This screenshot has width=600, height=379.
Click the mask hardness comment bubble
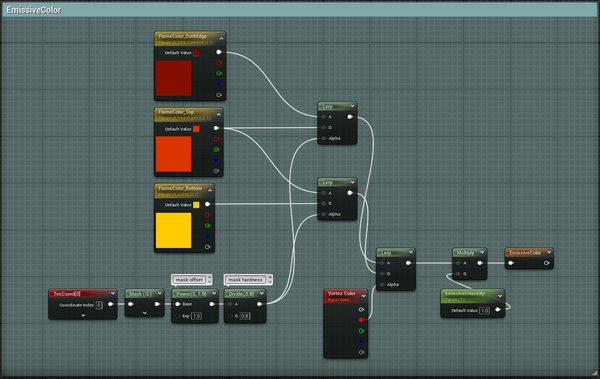click(245, 280)
